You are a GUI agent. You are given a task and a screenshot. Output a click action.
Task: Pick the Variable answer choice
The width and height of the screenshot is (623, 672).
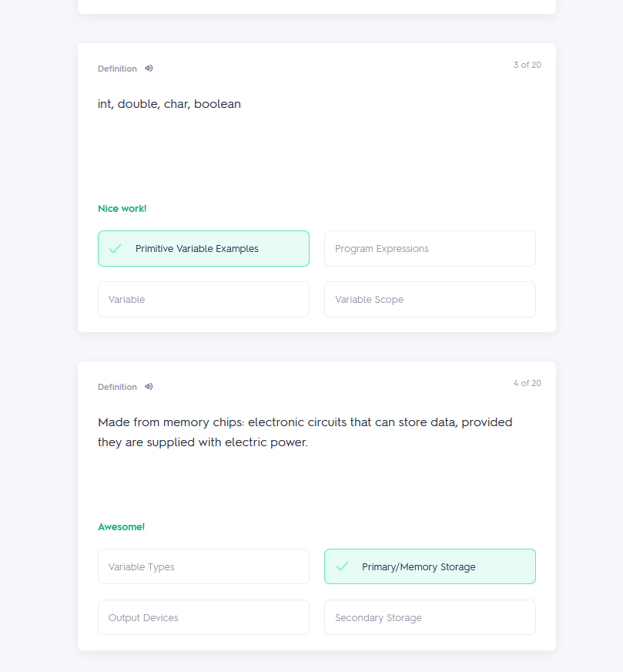coord(203,300)
